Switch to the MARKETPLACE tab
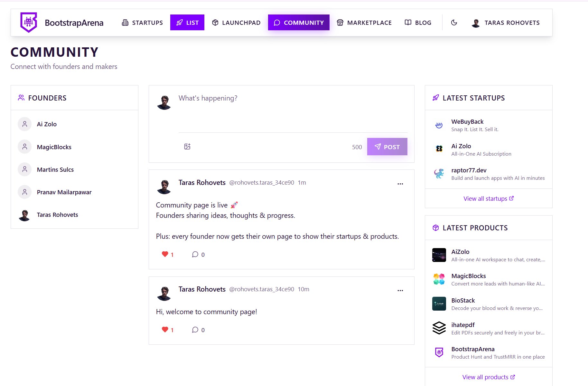Screen dimensions: 588x386 click(x=364, y=22)
